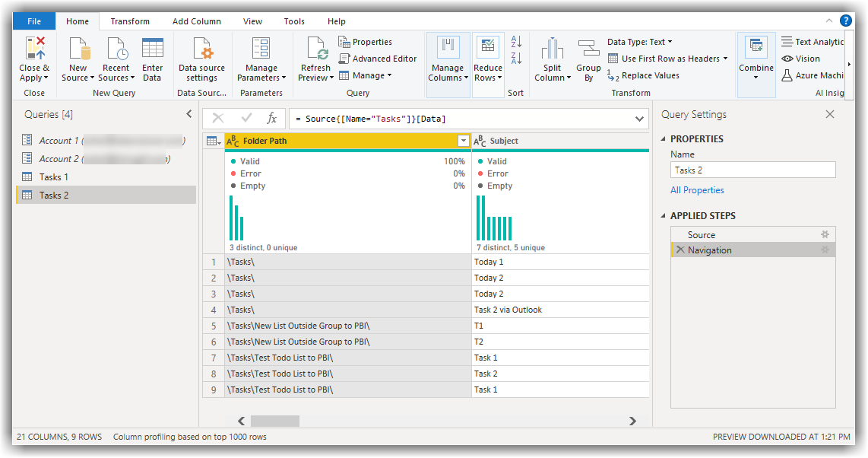
Task: Click the Split Column icon
Action: click(x=552, y=48)
